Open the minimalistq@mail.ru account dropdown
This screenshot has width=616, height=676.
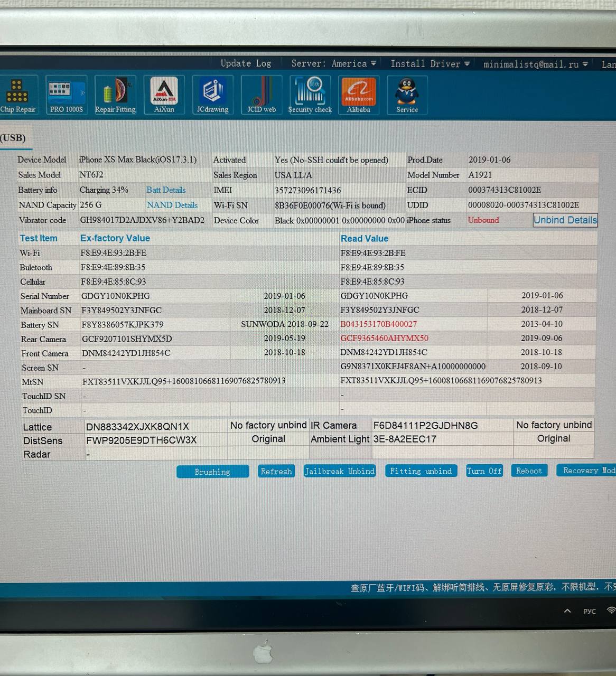(536, 64)
